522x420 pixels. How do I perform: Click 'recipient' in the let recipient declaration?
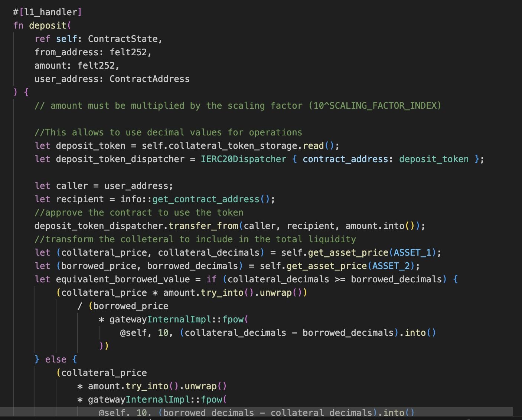[80, 199]
